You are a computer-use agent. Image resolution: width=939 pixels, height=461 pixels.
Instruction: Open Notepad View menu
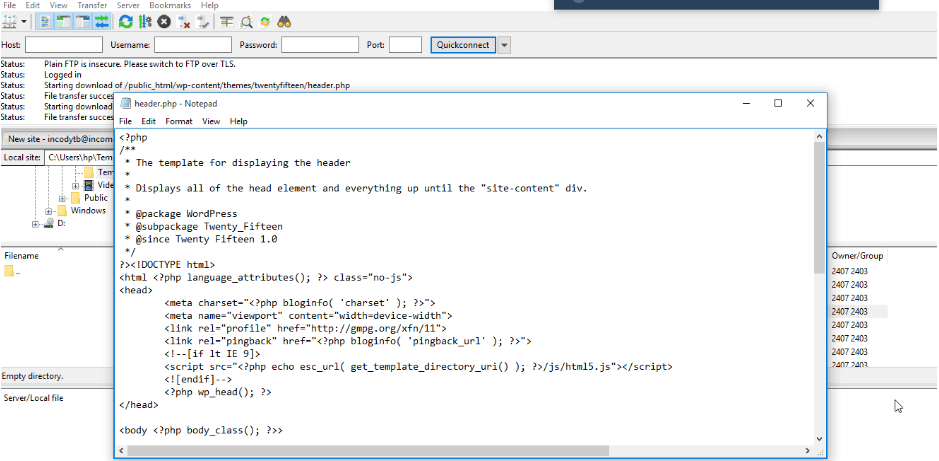(211, 121)
